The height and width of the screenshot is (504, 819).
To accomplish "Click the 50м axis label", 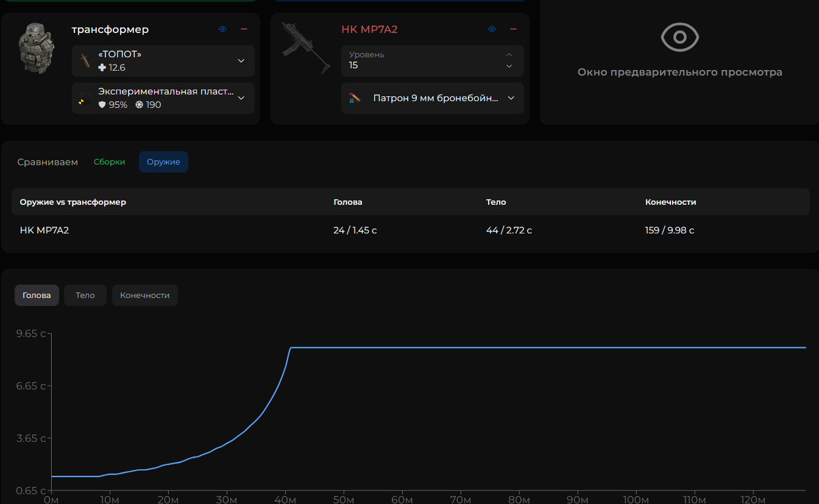I will (x=344, y=500).
